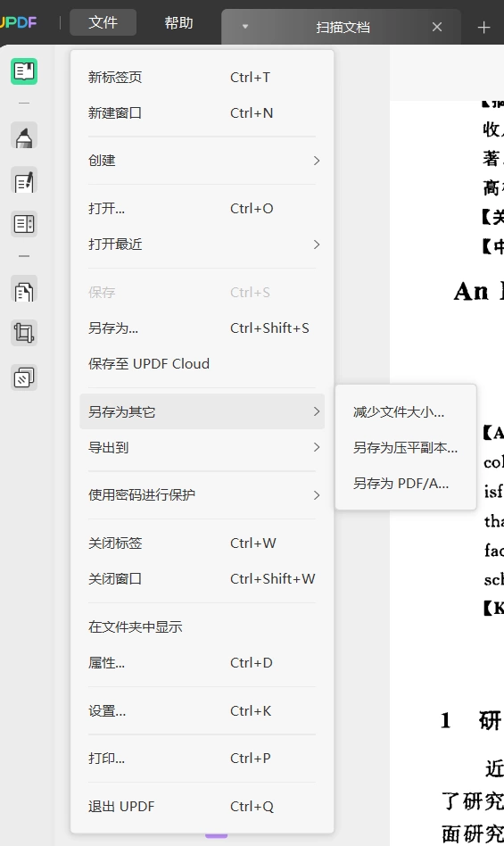Click 另存为压平副本... entry
This screenshot has width=504, height=846.
click(405, 448)
